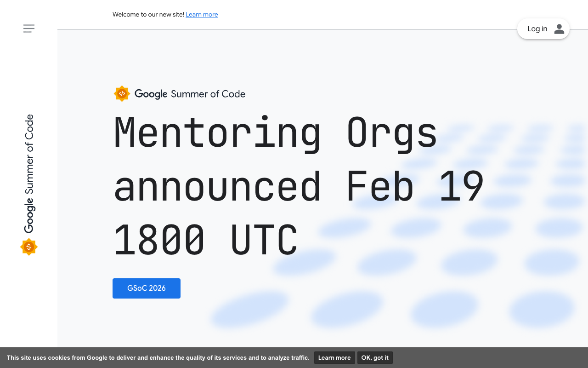Open the Log in page
Image resolution: width=588 pixels, height=368 pixels.
pyautogui.click(x=537, y=29)
